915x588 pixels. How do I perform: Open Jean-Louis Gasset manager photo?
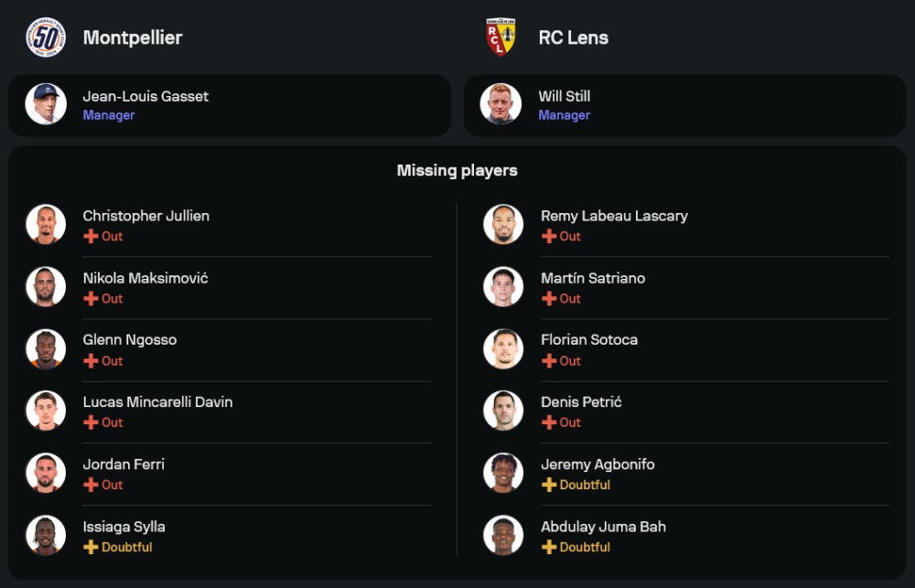(46, 104)
